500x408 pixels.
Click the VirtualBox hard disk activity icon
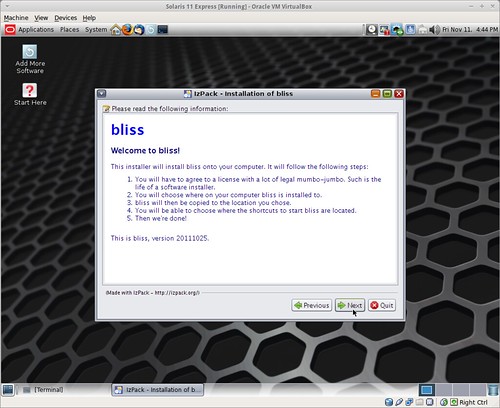coord(389,402)
